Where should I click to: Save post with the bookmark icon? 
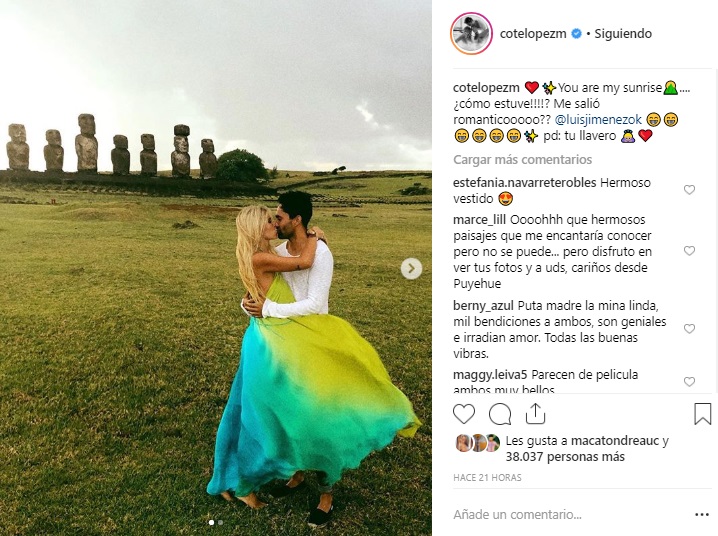(x=702, y=414)
